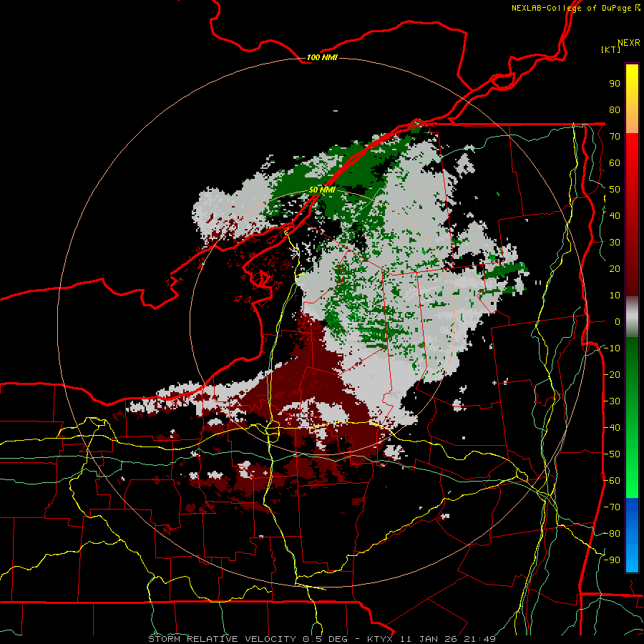Click the 40 value on velocity scale
The height and width of the screenshot is (644, 644).
pyautogui.click(x=615, y=215)
